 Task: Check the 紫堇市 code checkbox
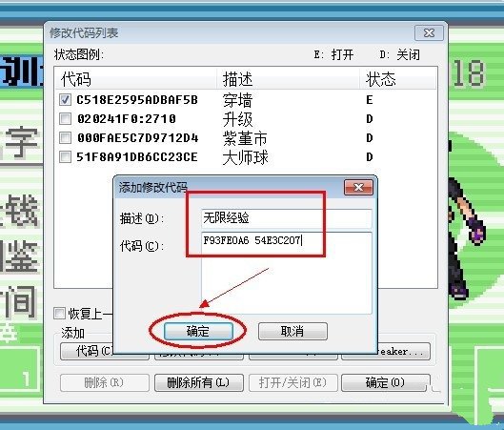(65, 138)
